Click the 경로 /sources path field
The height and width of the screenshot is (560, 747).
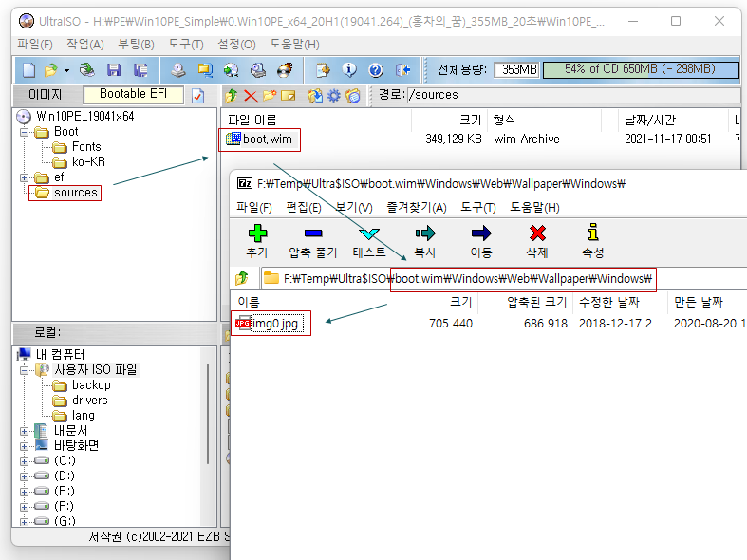click(573, 95)
